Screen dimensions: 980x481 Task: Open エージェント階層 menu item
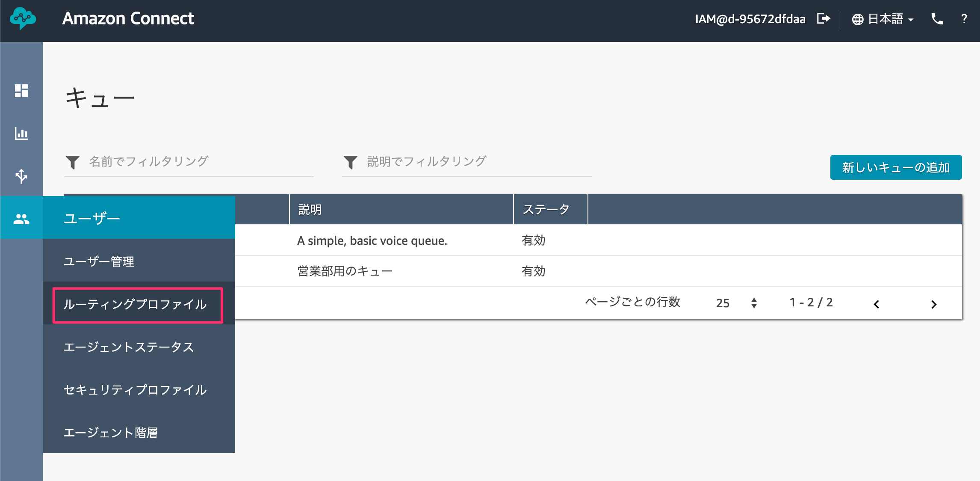click(139, 431)
